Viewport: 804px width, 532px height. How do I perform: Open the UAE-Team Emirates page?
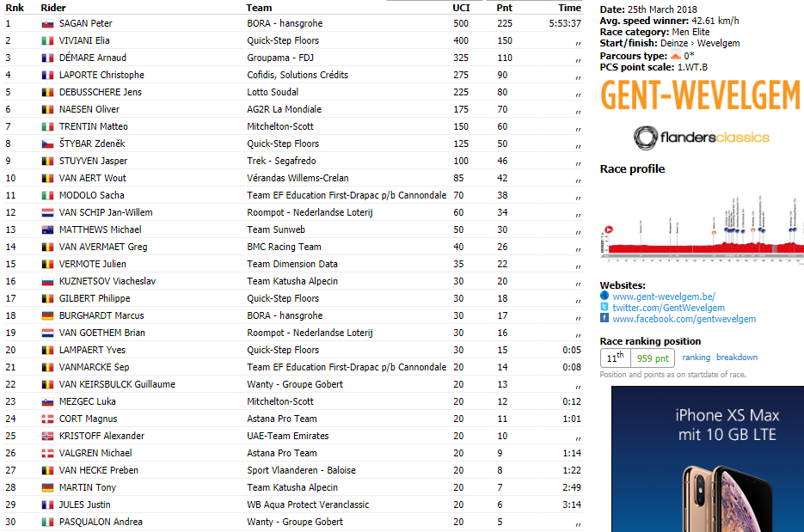pos(288,436)
